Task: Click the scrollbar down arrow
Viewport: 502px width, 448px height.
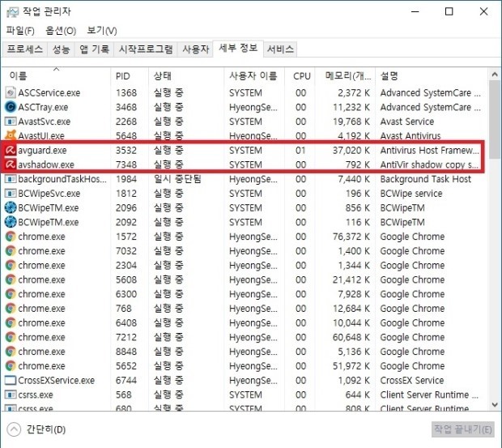Action: tap(495, 405)
